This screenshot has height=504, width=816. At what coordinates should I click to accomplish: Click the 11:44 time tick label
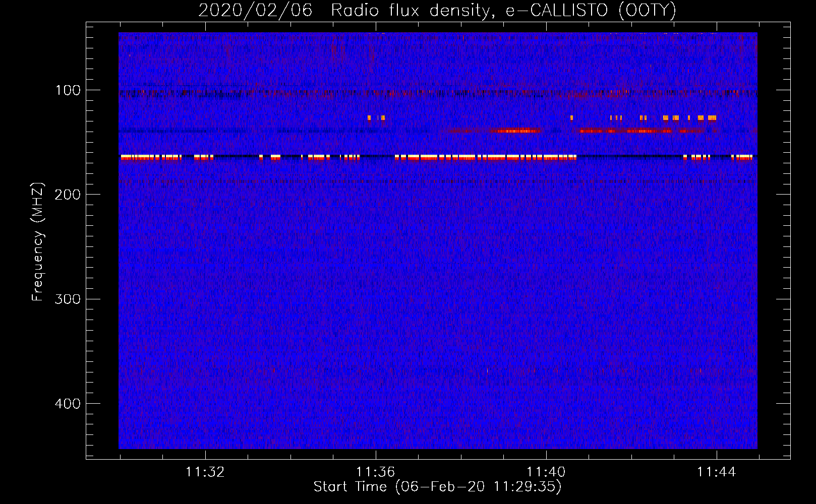tap(717, 472)
